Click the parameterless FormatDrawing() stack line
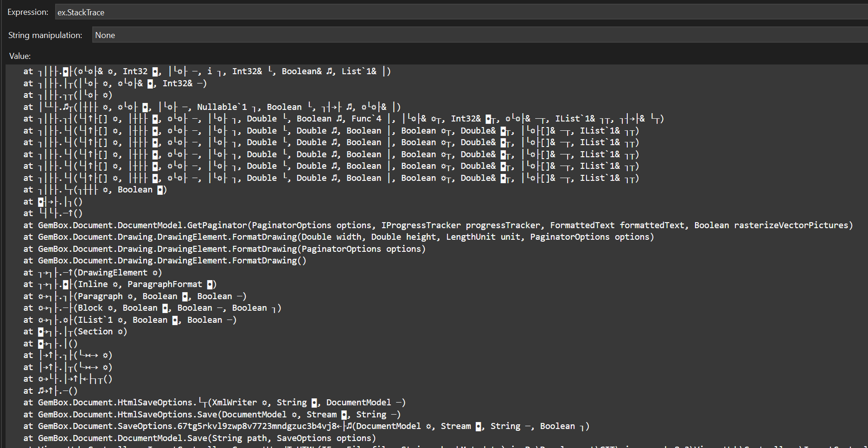The width and height of the screenshot is (868, 448). click(165, 261)
